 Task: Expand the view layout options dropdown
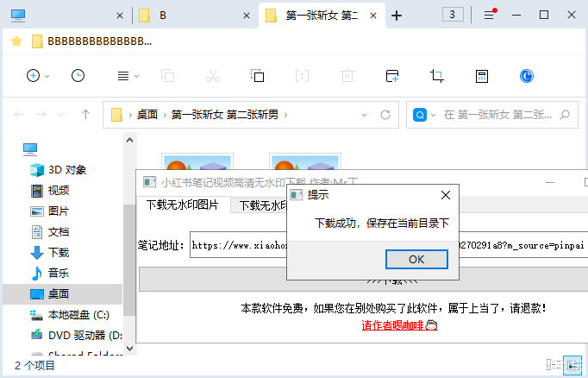[128, 76]
